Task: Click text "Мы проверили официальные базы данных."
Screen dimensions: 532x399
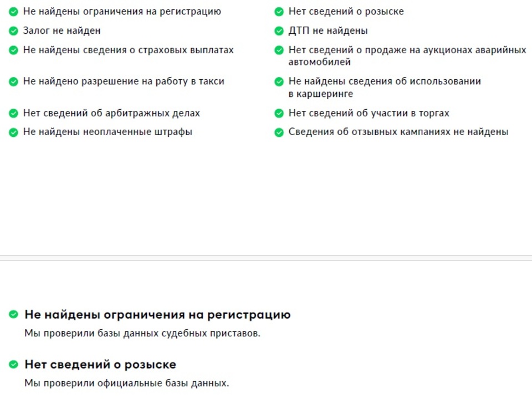Action: 126,383
